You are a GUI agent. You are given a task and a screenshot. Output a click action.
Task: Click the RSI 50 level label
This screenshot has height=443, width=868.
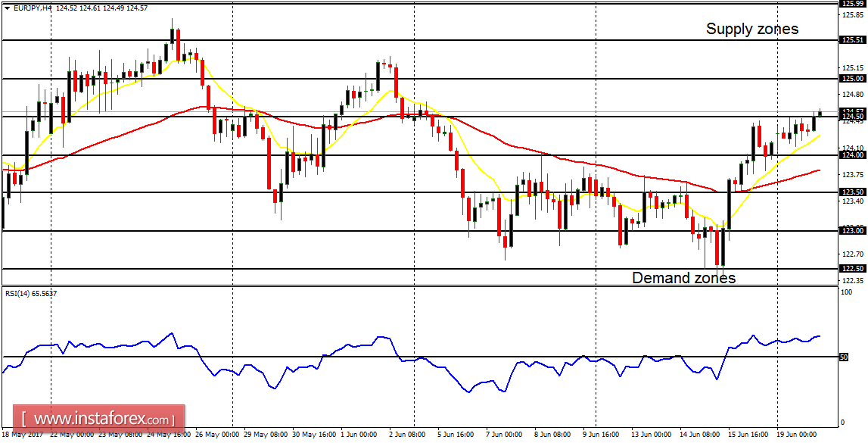845,357
